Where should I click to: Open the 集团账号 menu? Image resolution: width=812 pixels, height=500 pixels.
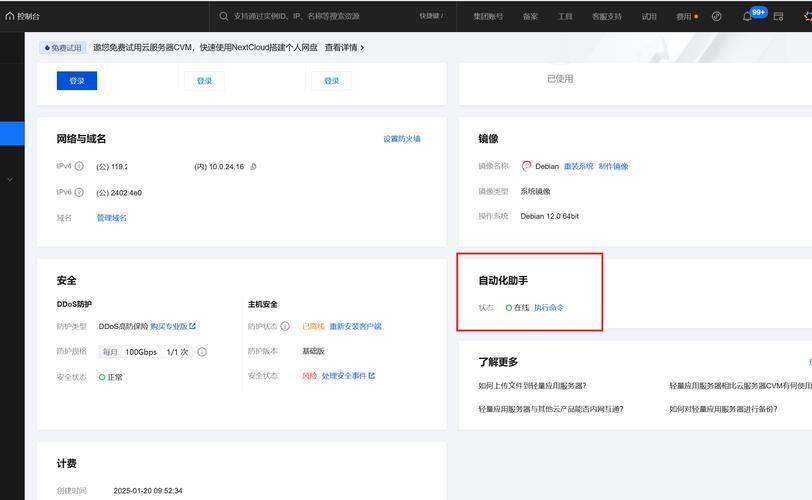[x=488, y=16]
